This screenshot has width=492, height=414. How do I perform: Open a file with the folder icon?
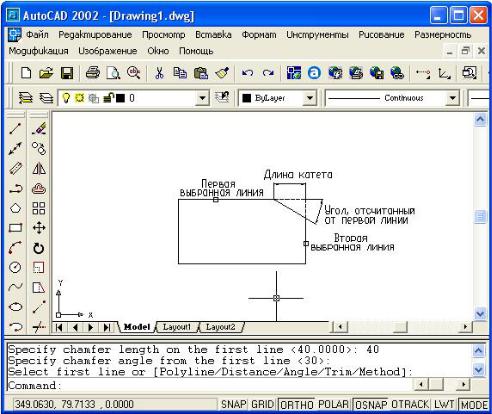[x=46, y=73]
